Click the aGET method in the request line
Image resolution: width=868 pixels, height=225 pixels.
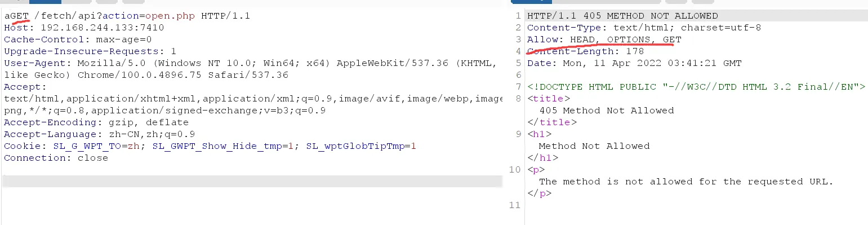(16, 16)
